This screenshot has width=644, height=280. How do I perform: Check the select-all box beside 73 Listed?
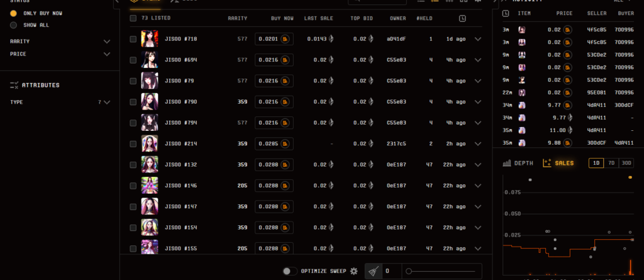(133, 18)
